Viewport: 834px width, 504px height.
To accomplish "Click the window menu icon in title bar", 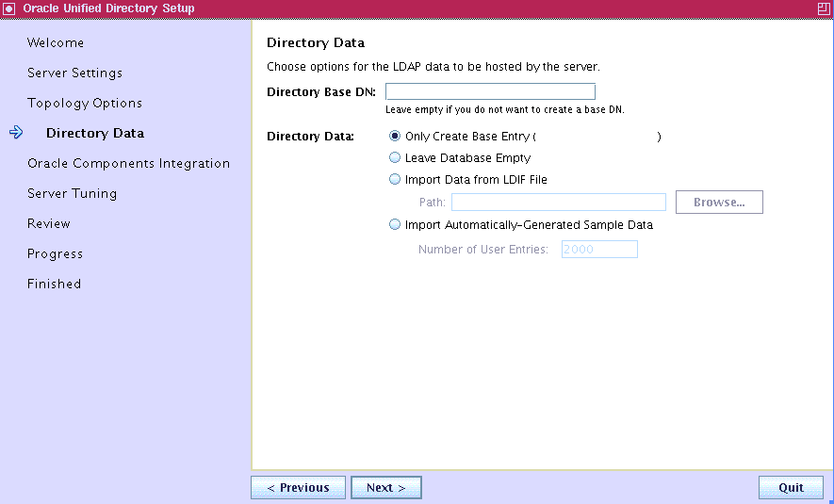I will pos(9,8).
